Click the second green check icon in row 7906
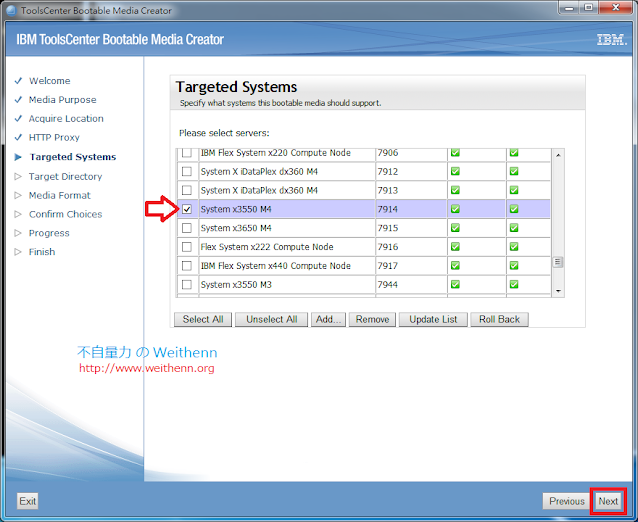 pyautogui.click(x=514, y=153)
